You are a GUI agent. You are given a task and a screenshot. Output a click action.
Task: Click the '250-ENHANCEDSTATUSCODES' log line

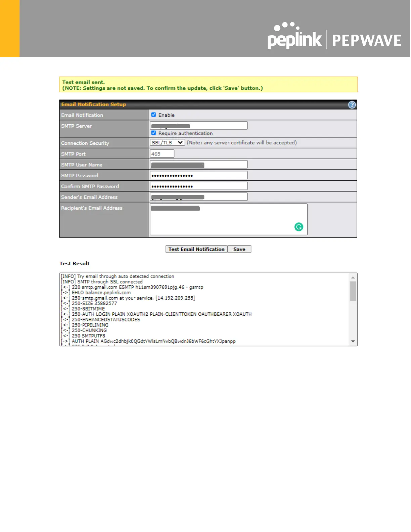pos(101,319)
